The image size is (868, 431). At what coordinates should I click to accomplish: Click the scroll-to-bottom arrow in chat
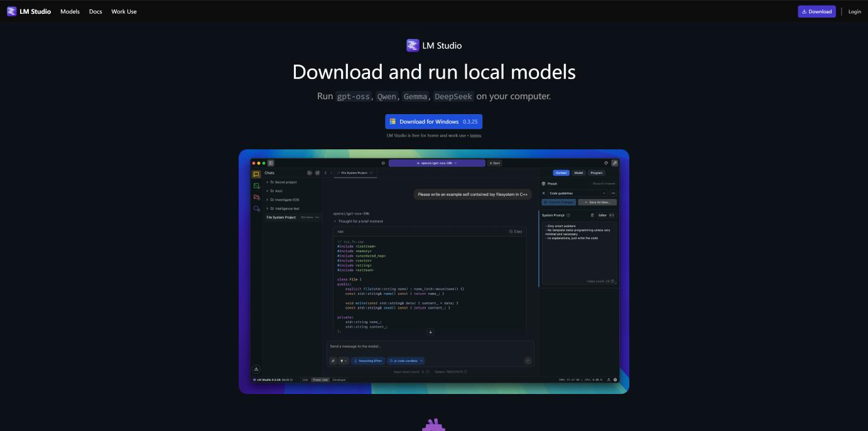pyautogui.click(x=430, y=332)
